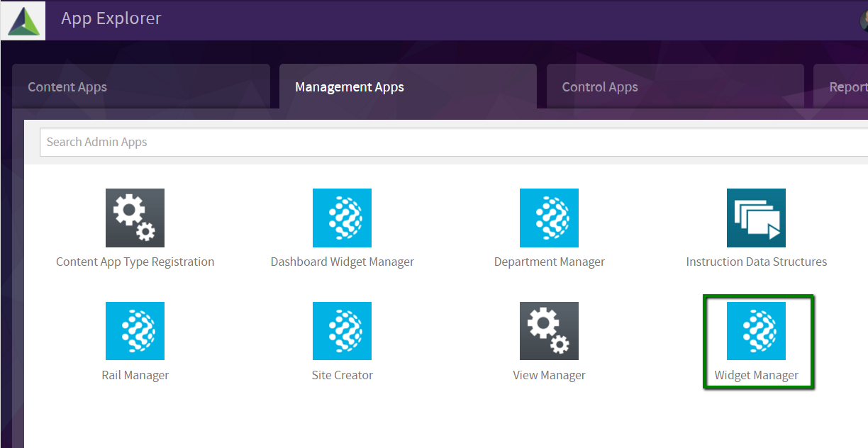Open the Instruction Data Structures icon
The image size is (868, 448).
[x=756, y=218]
